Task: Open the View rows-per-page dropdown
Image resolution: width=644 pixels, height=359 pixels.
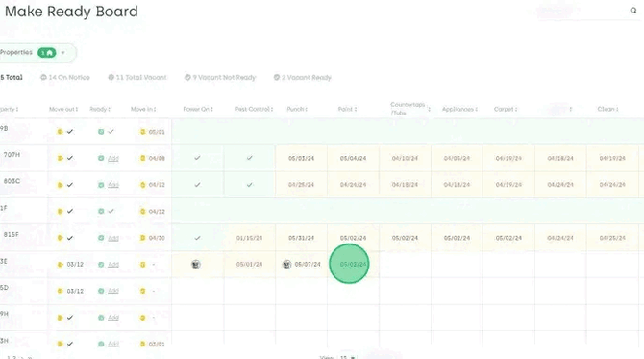Action: (x=348, y=357)
